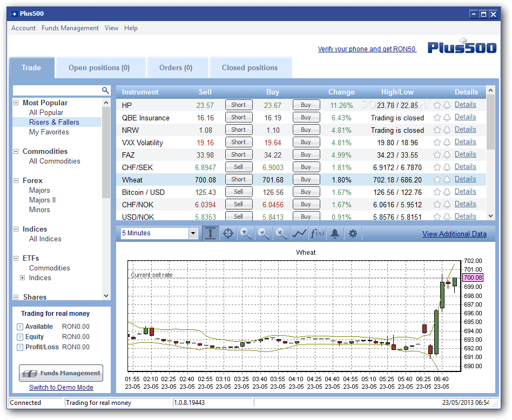This screenshot has width=512, height=420.
Task: Open the View menu
Action: click(111, 28)
